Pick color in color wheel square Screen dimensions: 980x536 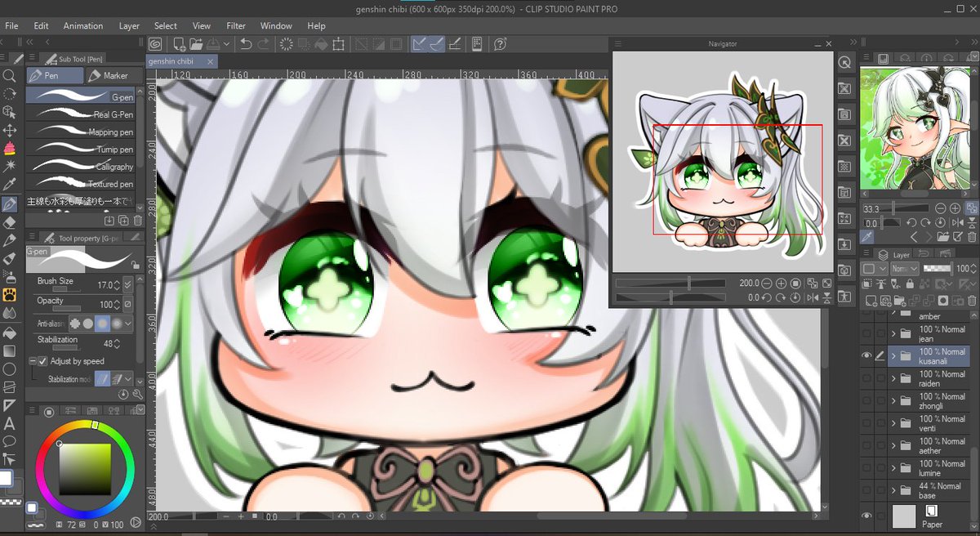point(84,469)
